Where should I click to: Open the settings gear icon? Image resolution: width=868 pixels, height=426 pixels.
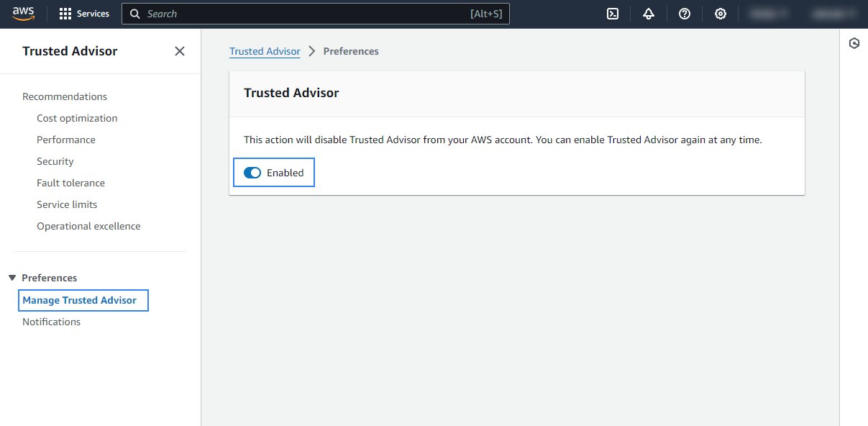721,14
